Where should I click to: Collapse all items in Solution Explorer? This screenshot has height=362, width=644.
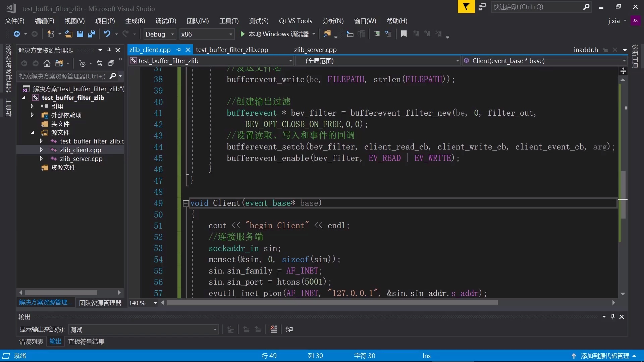111,63
